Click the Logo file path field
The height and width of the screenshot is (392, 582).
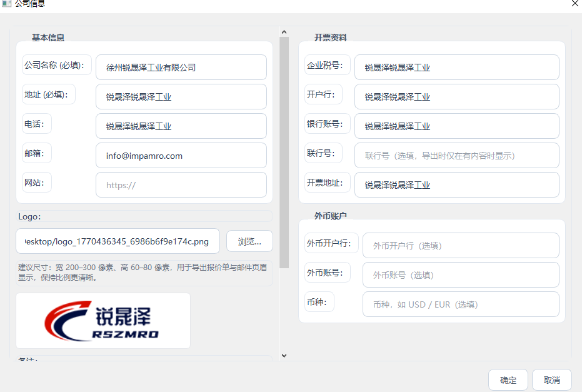[x=118, y=241]
